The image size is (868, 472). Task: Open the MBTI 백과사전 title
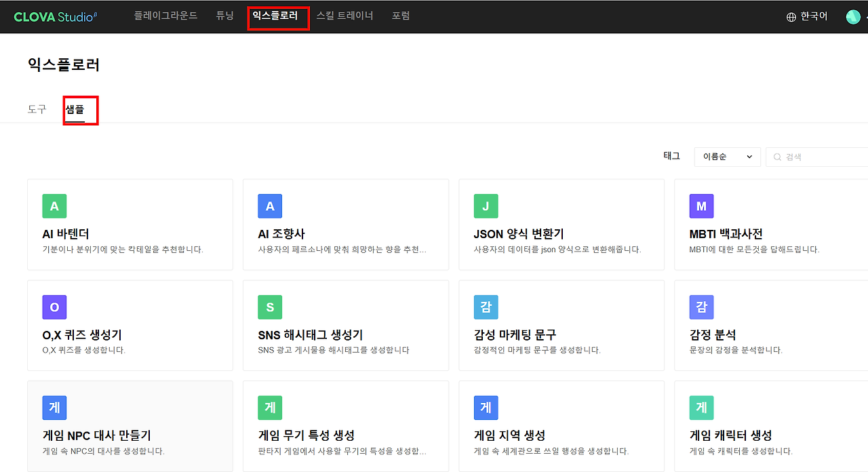click(x=726, y=234)
